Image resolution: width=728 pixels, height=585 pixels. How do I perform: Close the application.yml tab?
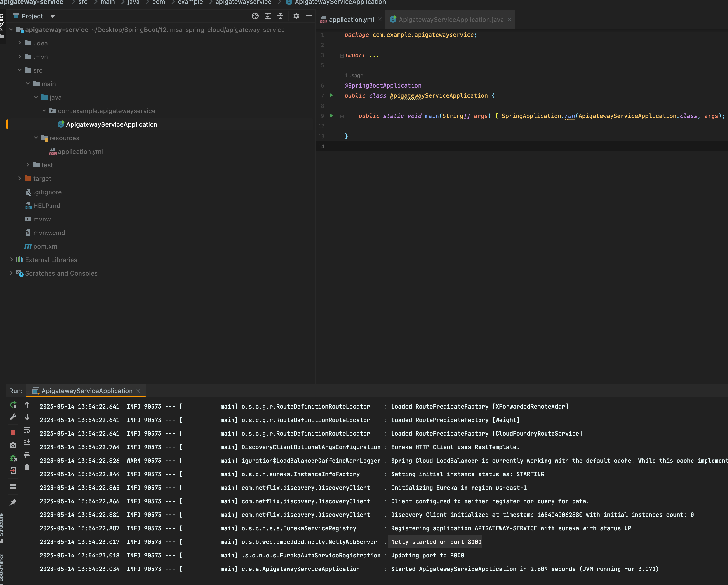tap(380, 20)
